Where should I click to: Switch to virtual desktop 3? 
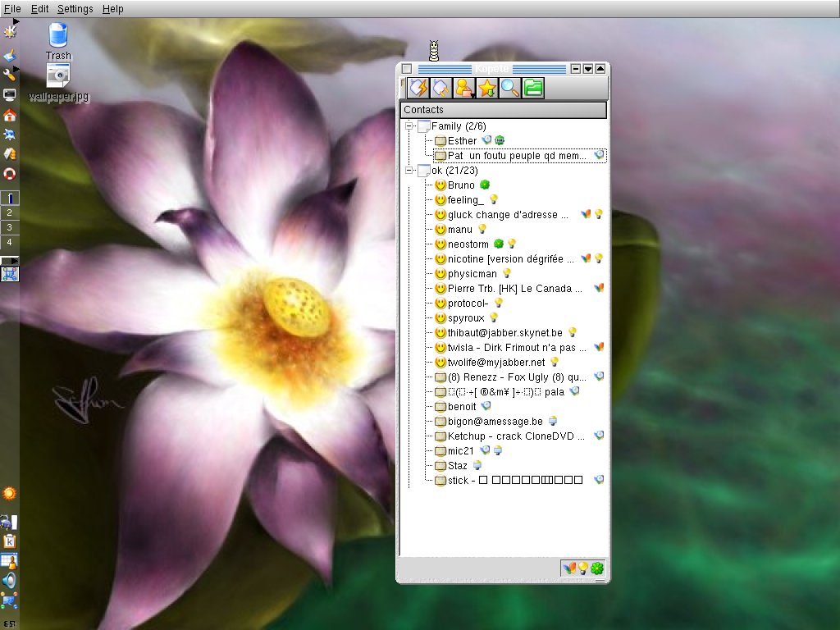click(10, 227)
